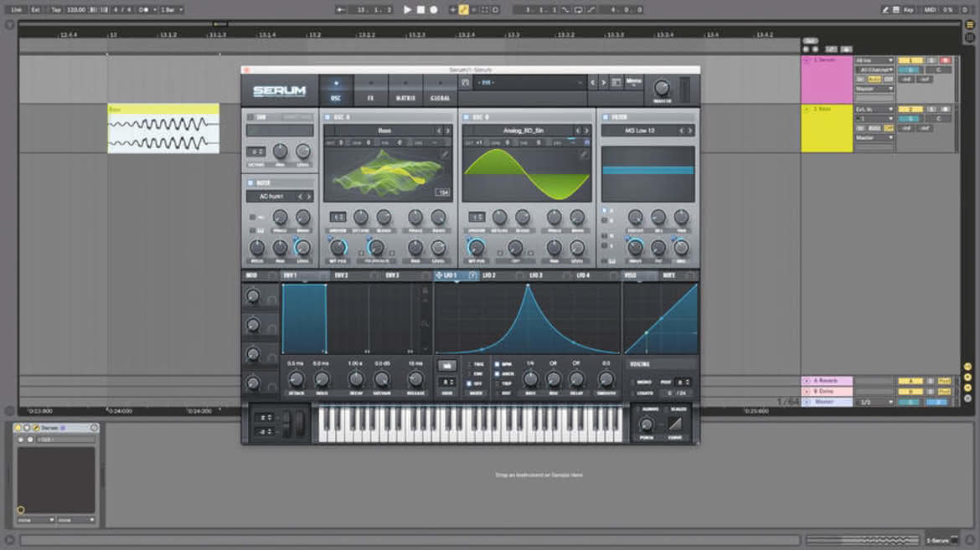Go to next Serum preset arrow
This screenshot has height=550, width=980.
[x=603, y=83]
